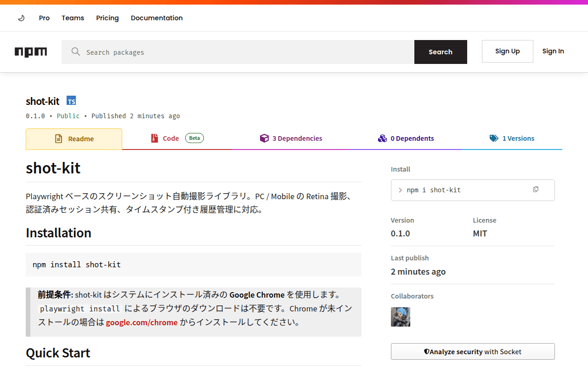Image resolution: width=588 pixels, height=368 pixels.
Task: Click the TypeScript TS badge icon
Action: [71, 101]
